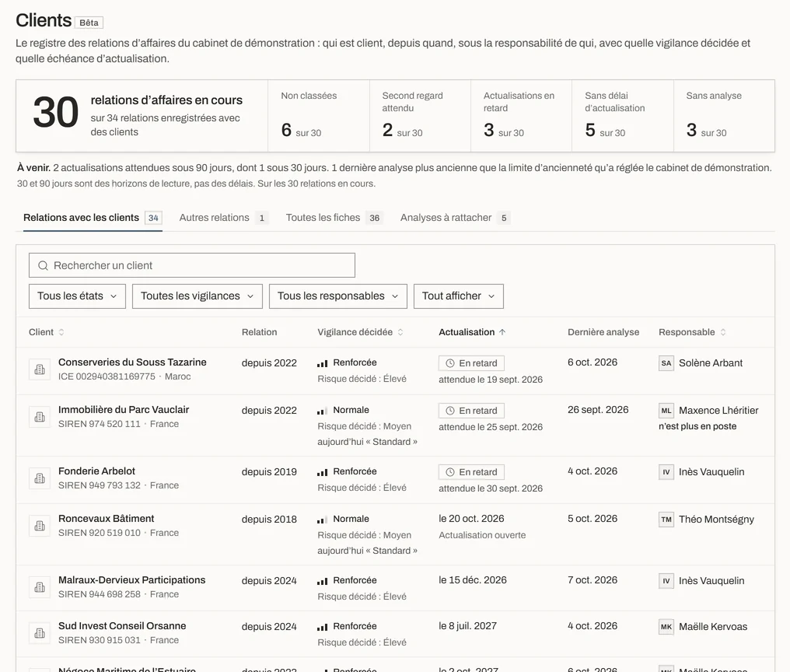The image size is (790, 672).
Task: Click 'depuis 2019' in the Fonderie Arbelot row
Action: (x=269, y=472)
